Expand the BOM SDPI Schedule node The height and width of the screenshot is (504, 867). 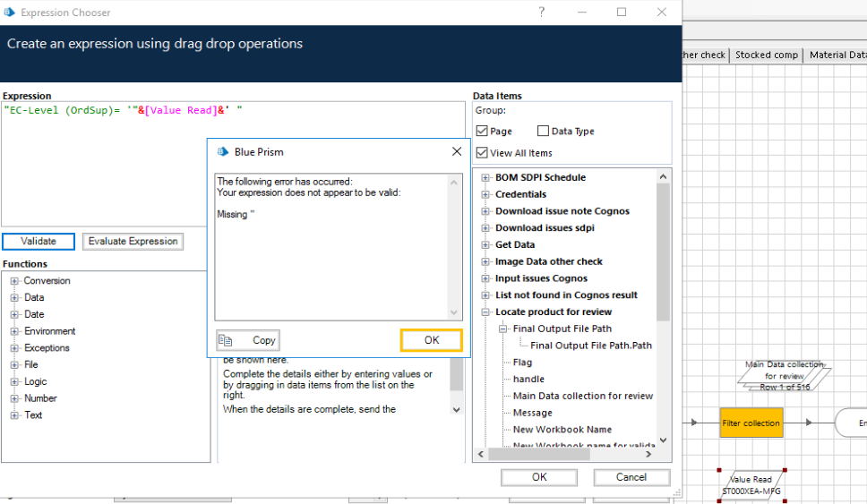click(485, 177)
